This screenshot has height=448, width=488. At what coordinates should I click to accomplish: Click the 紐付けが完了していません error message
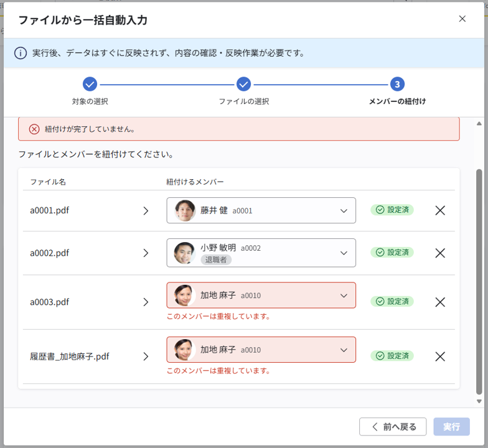pyautogui.click(x=90, y=129)
